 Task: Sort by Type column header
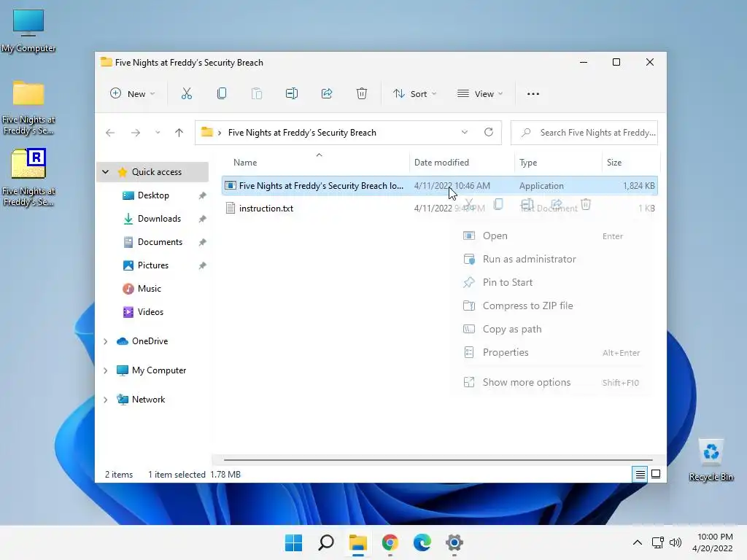(x=558, y=163)
